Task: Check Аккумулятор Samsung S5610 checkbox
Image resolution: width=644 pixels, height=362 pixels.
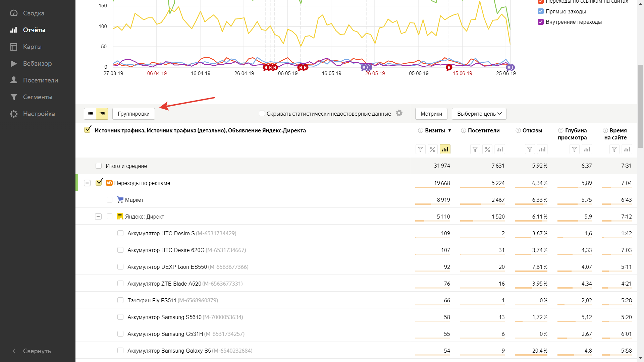Action: point(120,317)
